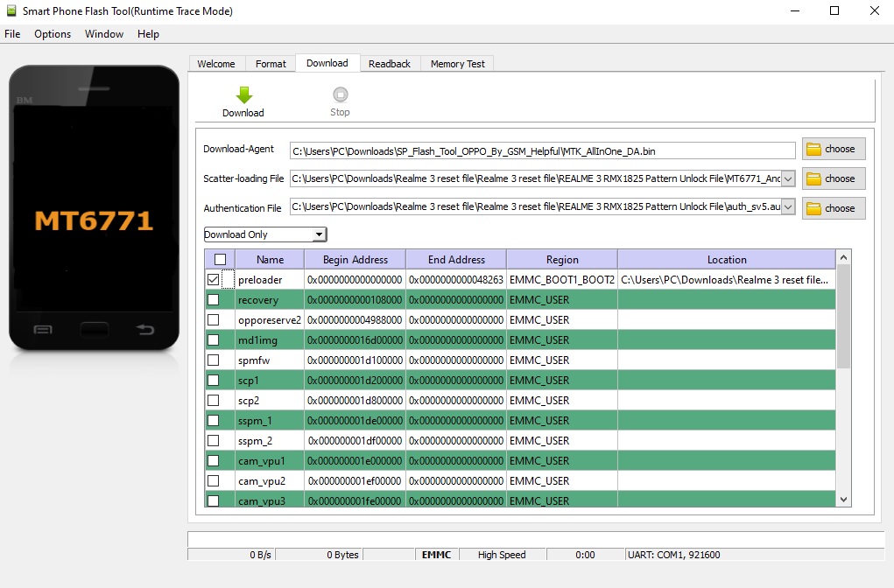Choose an Authentication file
894x588 pixels.
point(834,208)
